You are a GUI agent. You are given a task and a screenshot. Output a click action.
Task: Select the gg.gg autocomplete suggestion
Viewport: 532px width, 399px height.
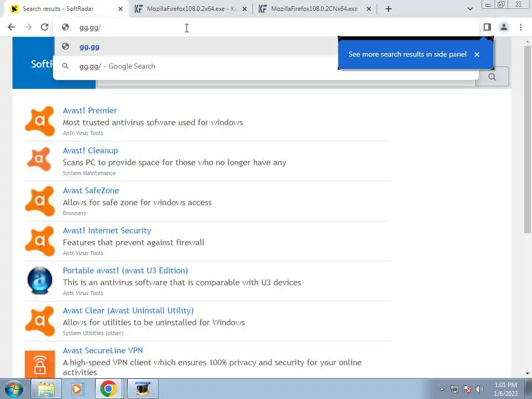195,47
